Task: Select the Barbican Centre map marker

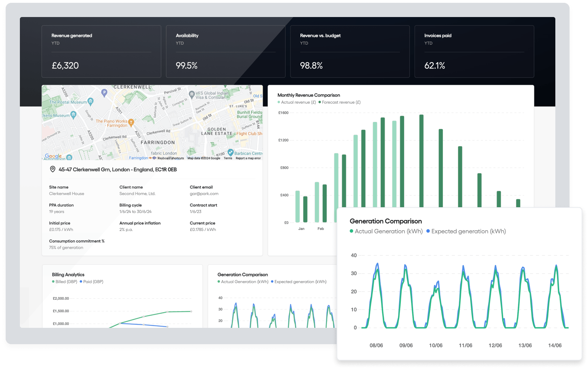Action: coord(230,152)
